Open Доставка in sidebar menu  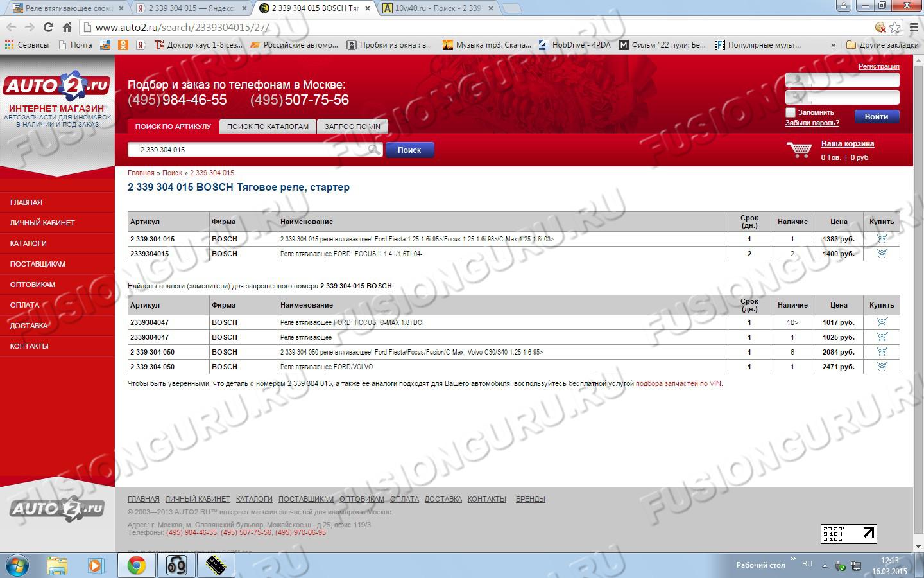(x=29, y=326)
